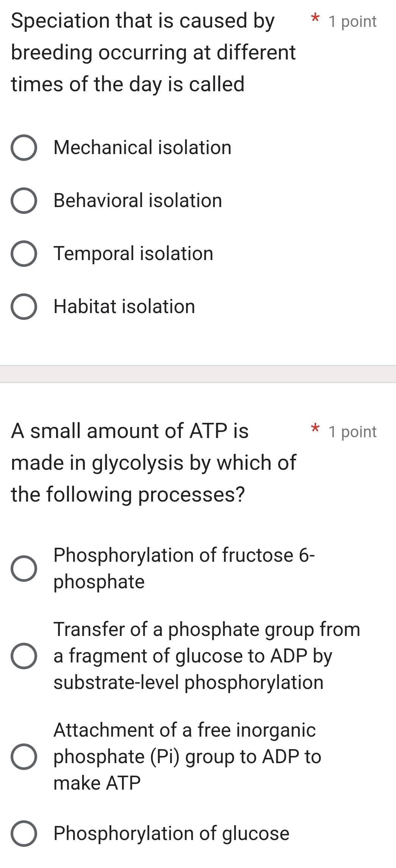Click the gray divider between questions

pos(198,373)
